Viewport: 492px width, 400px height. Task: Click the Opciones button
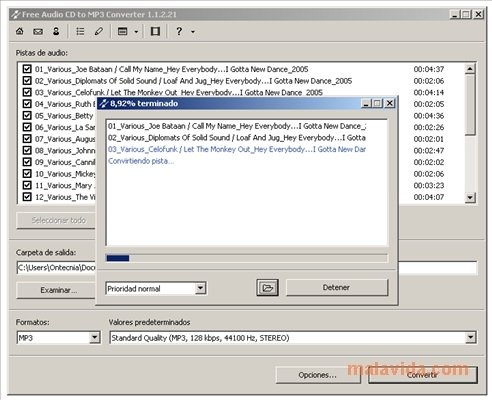click(x=318, y=375)
